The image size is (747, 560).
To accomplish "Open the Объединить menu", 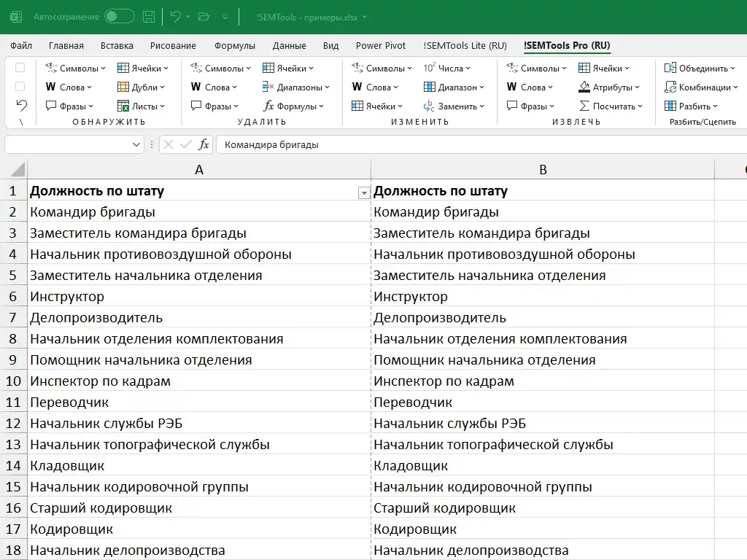I will (x=700, y=68).
